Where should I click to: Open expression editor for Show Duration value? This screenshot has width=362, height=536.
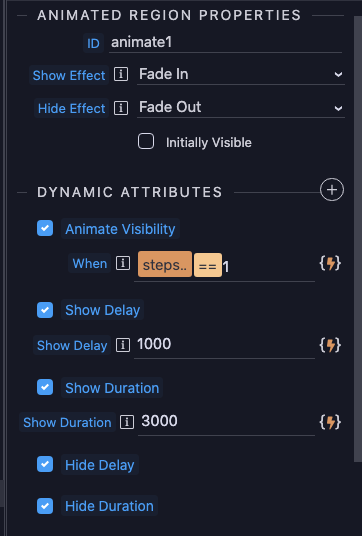[x=330, y=422]
